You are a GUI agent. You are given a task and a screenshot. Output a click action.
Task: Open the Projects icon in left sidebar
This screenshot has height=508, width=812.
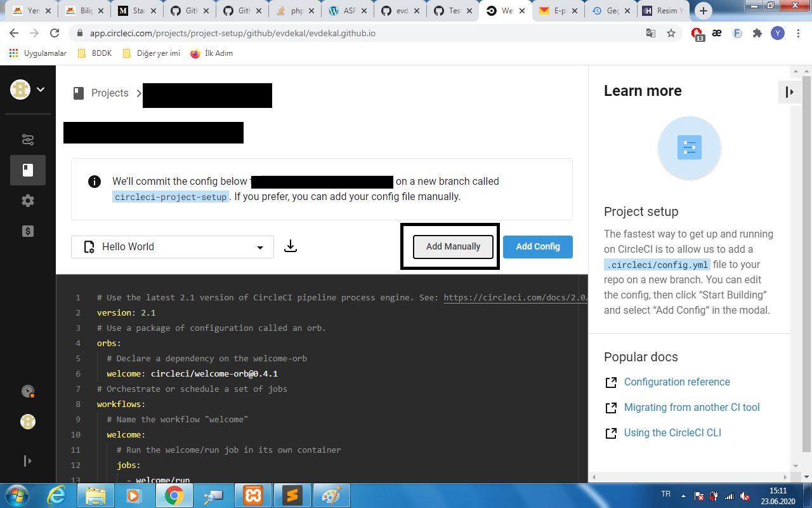click(x=27, y=170)
